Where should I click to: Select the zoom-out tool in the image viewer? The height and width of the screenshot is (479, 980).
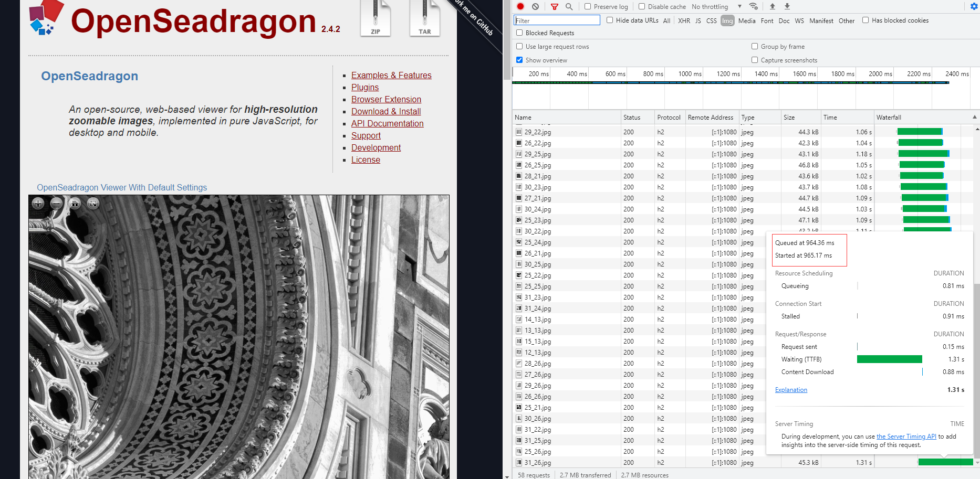coord(56,204)
